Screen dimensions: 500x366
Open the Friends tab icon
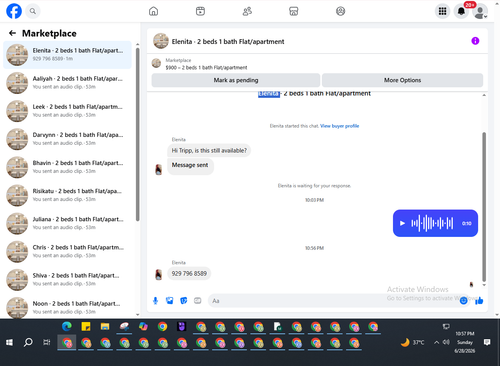tap(247, 11)
